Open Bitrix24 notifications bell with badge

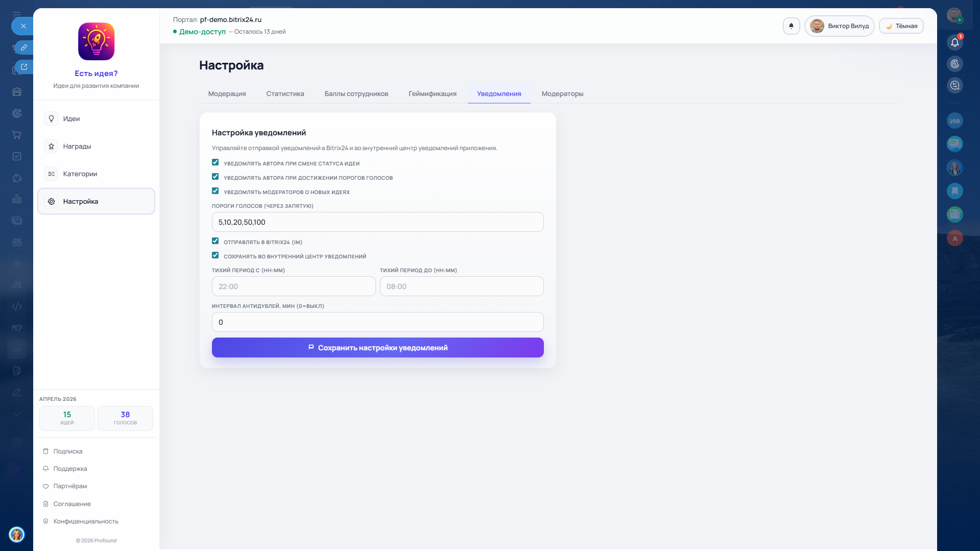tap(954, 42)
